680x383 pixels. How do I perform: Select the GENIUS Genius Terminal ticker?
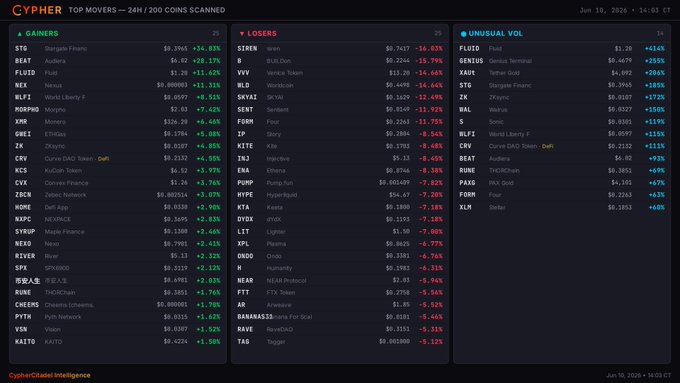click(471, 61)
